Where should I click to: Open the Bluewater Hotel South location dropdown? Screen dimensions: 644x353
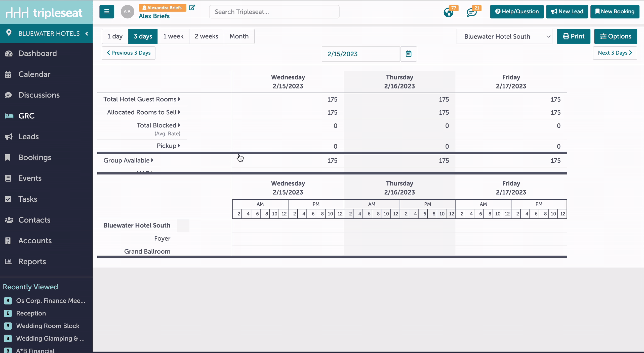(504, 36)
